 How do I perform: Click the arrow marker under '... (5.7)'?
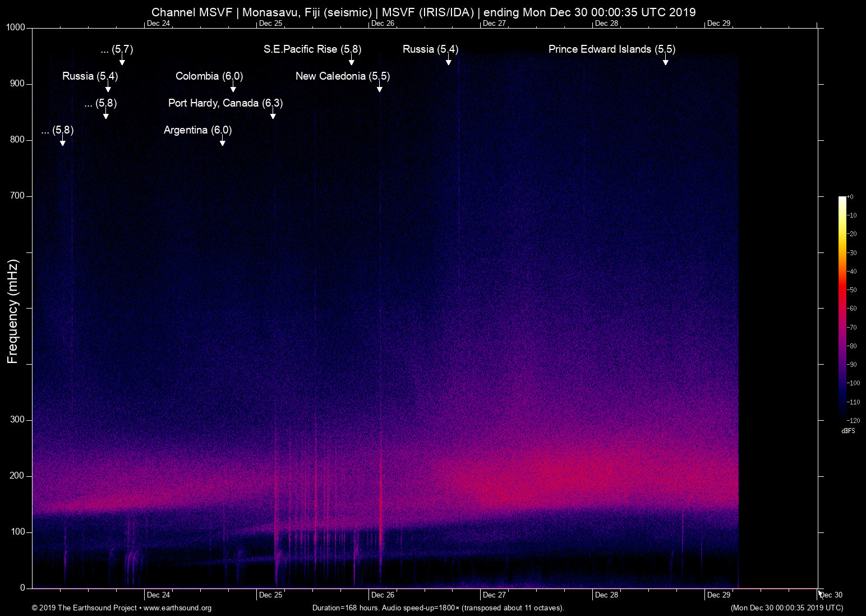122,60
